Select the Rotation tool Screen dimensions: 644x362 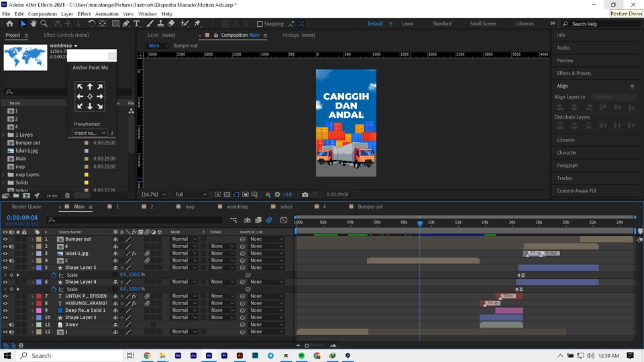92,24
